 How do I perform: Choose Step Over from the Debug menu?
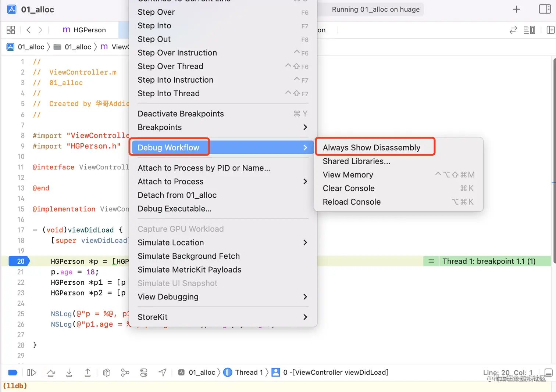[223, 12]
